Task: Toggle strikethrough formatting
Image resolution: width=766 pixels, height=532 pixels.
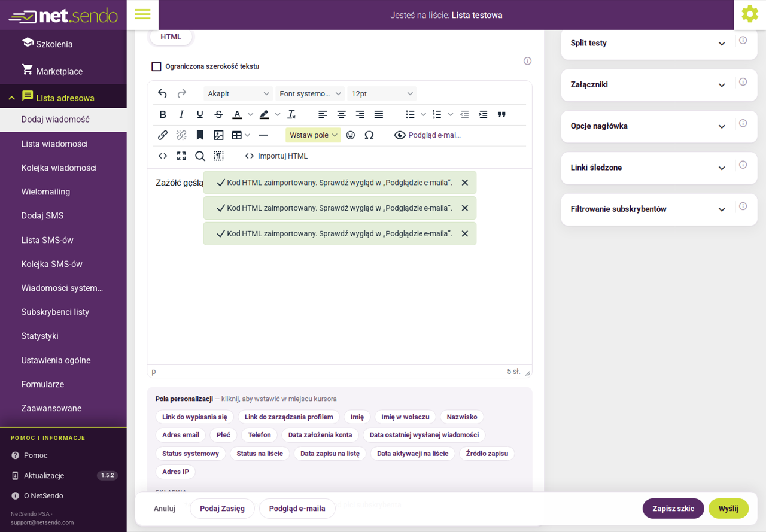Action: click(x=218, y=114)
